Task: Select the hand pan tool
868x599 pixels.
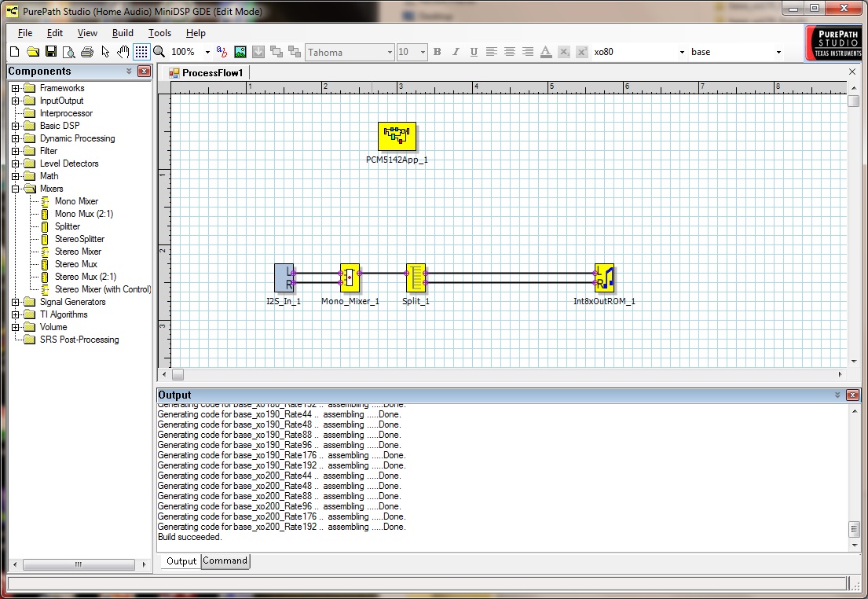Action: pyautogui.click(x=123, y=52)
